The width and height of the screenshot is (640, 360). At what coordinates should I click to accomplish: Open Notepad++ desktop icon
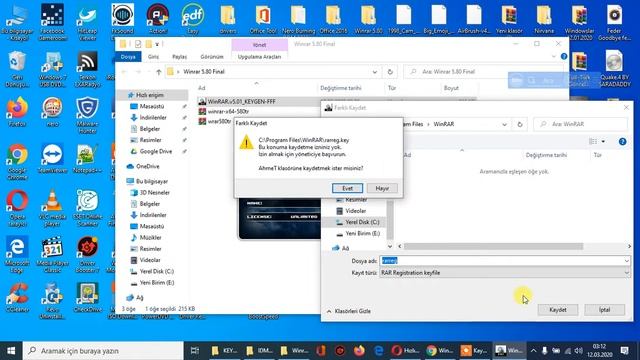[x=87, y=158]
